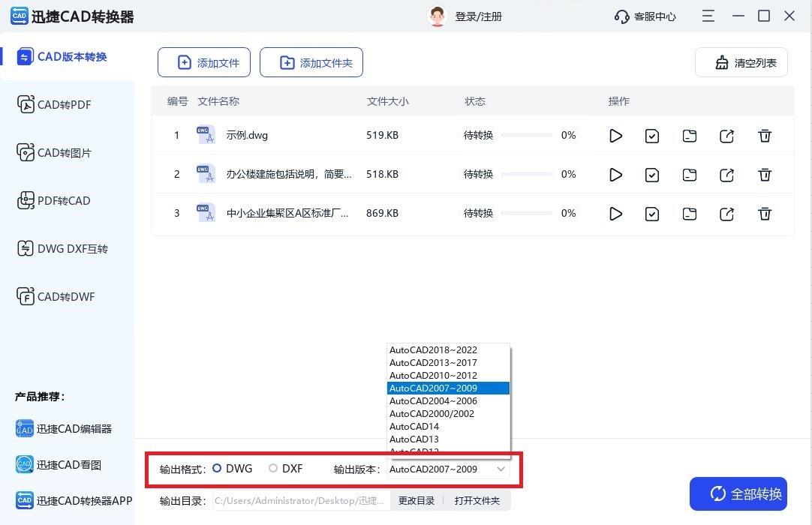Open output folder icon for row 2
This screenshot has width=812, height=525.
click(689, 175)
